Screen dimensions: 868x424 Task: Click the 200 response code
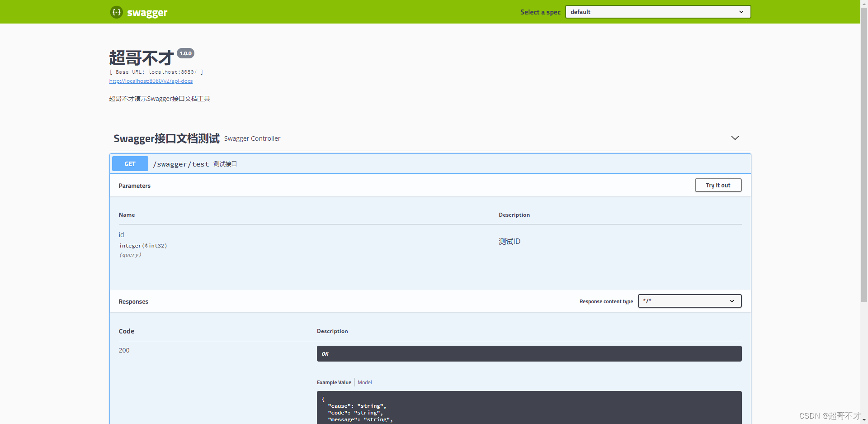(124, 350)
